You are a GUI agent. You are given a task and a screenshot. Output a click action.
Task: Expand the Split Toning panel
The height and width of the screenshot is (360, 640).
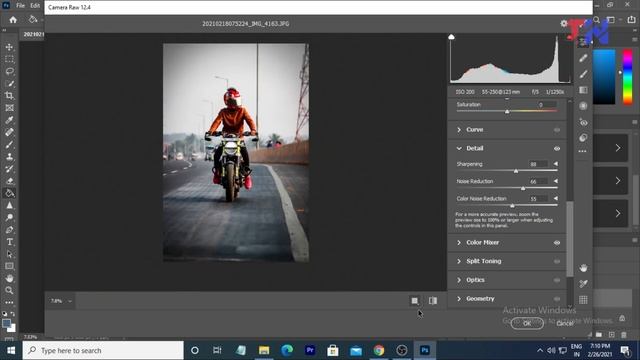(459, 261)
